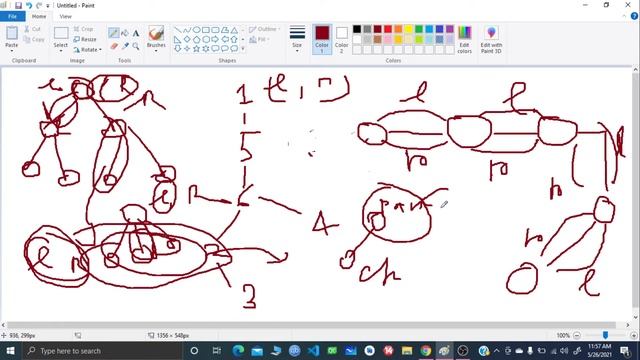Open Edit with Paint 3D
Image resolution: width=640 pixels, height=360 pixels.
click(x=491, y=40)
